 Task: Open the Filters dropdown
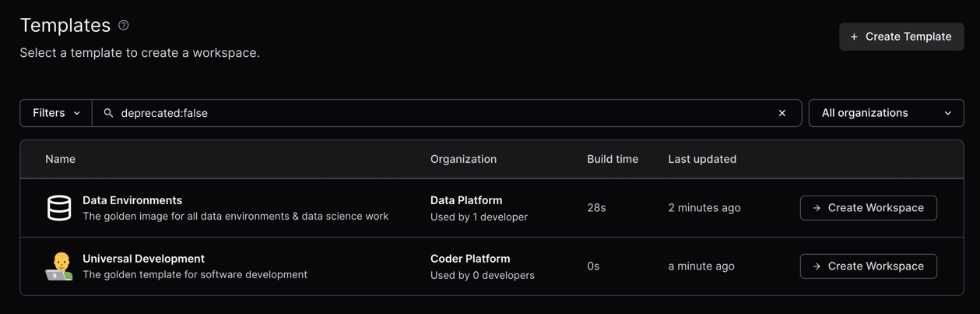click(x=56, y=113)
